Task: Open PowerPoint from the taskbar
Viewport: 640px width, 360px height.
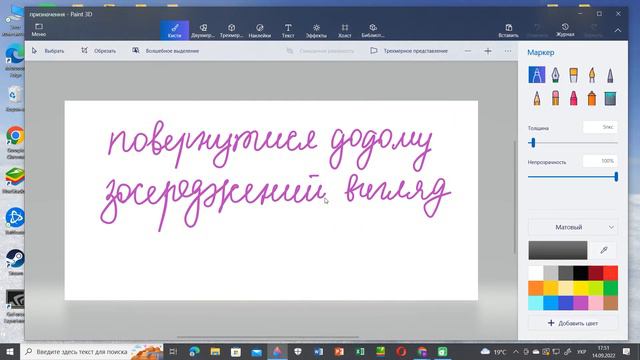Action: coord(339,351)
